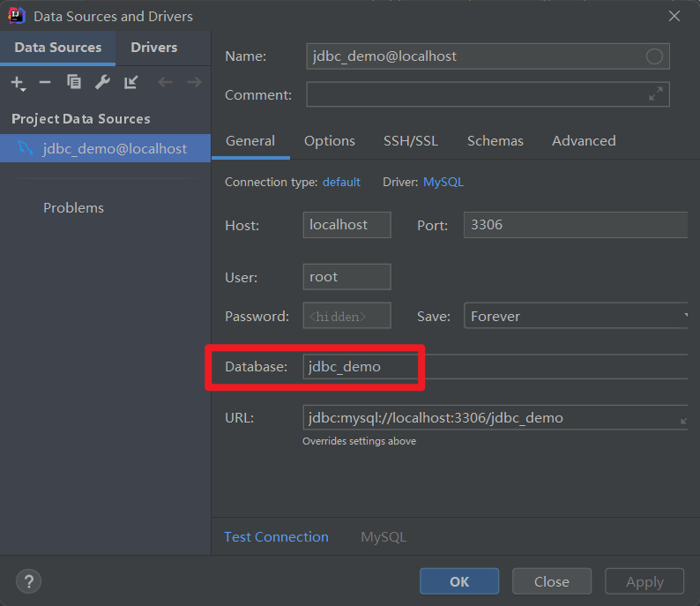Viewport: 700px width, 606px height.
Task: Click the User field containing root
Action: [346, 277]
